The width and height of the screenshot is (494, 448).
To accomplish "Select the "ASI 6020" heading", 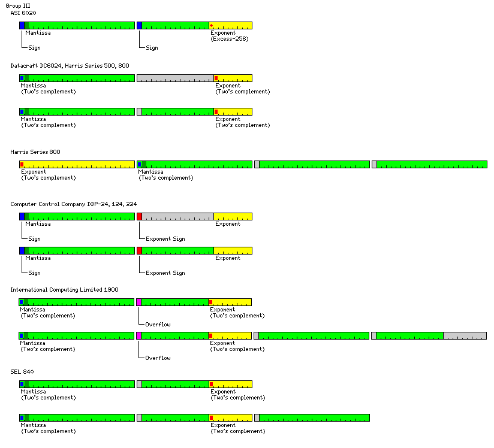I will tap(23, 13).
